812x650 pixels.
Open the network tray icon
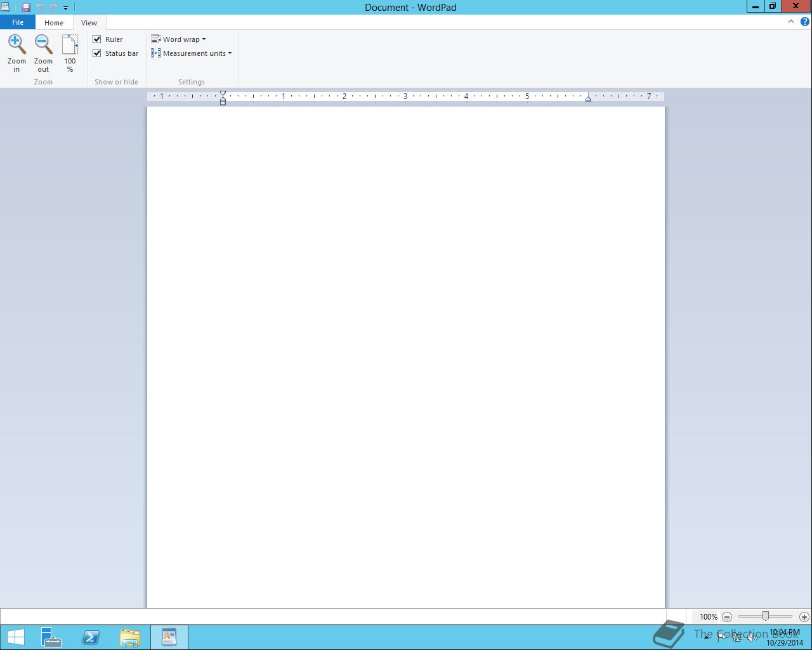click(737, 637)
